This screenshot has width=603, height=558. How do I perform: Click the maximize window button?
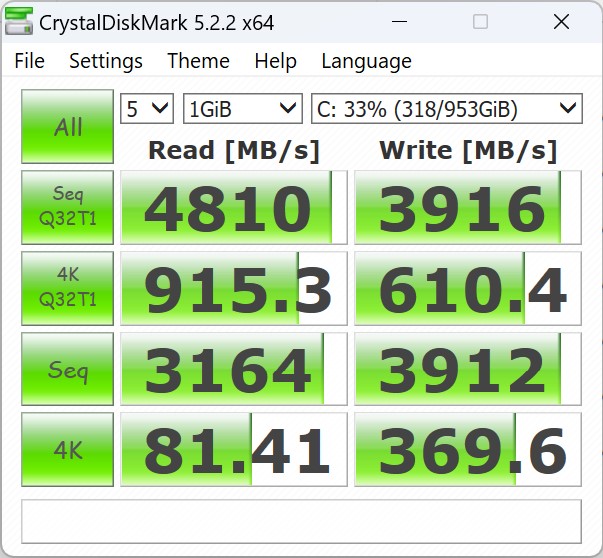[480, 22]
